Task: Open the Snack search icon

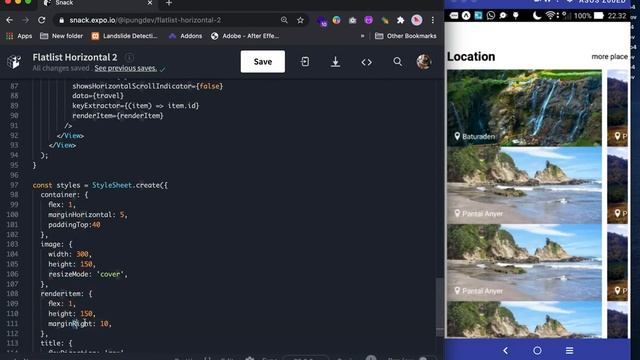Action: point(398,62)
